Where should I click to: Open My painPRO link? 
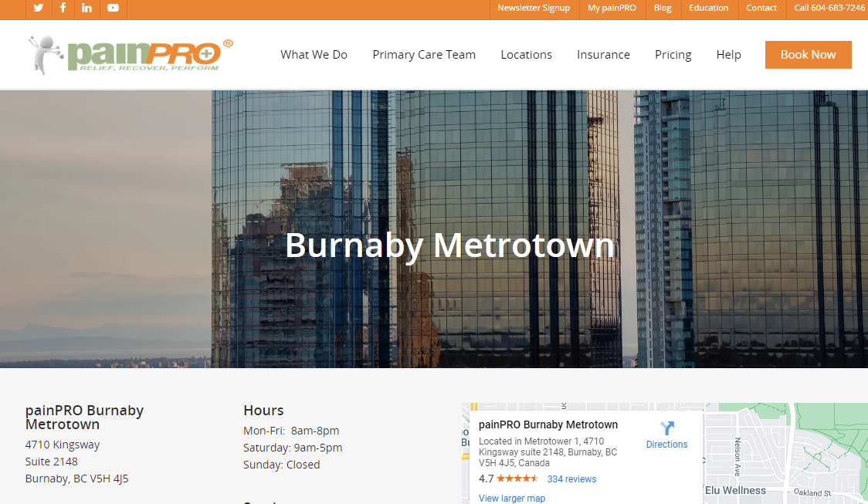612,8
